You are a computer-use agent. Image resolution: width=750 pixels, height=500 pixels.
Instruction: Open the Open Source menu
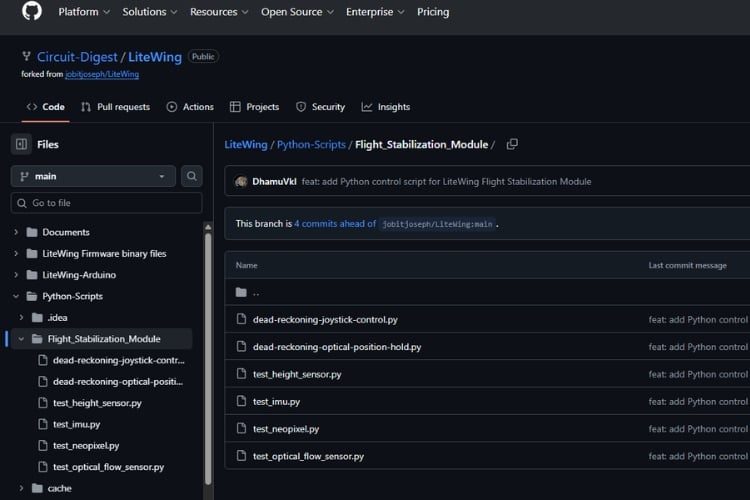coord(297,12)
